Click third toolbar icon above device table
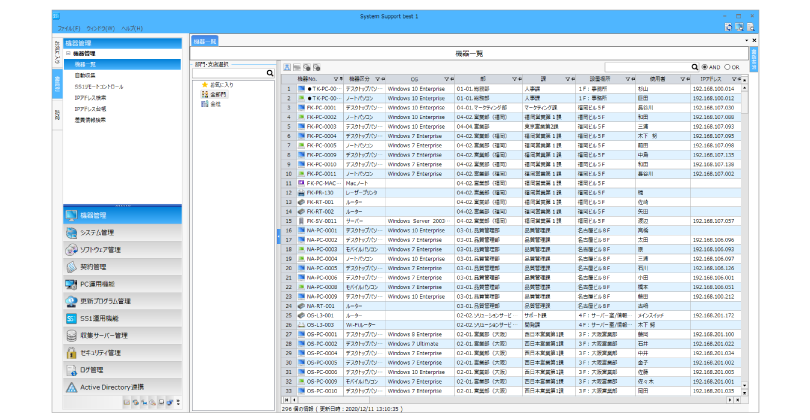 (x=307, y=67)
